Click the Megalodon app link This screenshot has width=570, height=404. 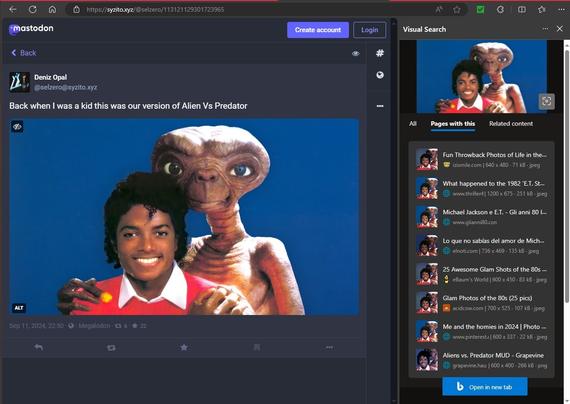[x=95, y=325]
